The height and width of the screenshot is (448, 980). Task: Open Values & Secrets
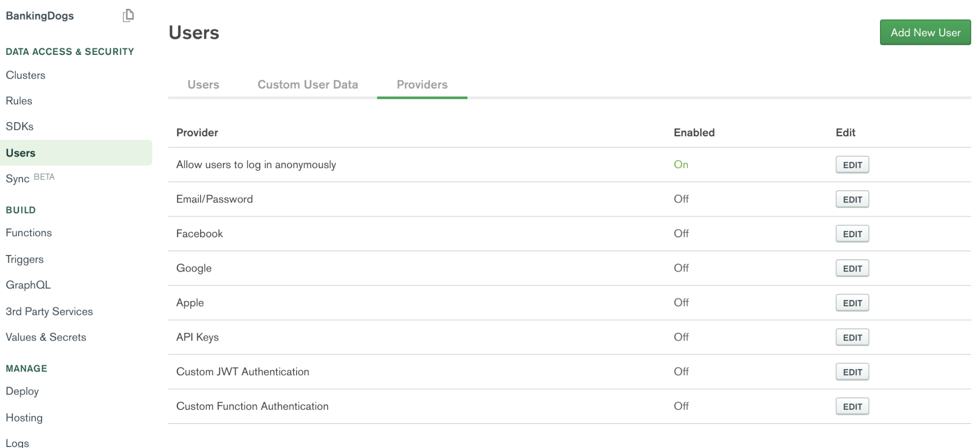tap(46, 337)
